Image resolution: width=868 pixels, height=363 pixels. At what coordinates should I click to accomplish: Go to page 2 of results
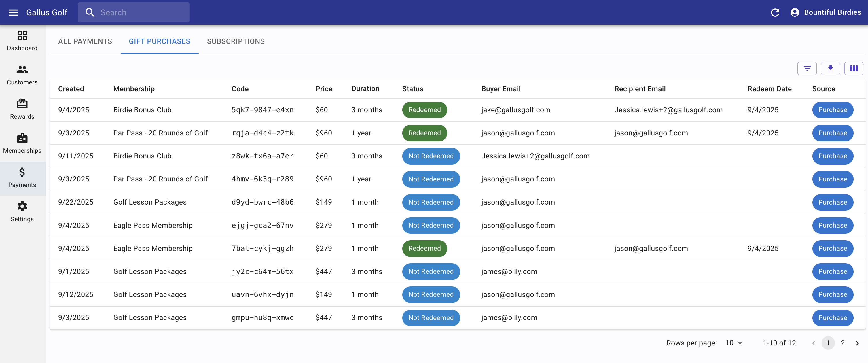coord(842,343)
